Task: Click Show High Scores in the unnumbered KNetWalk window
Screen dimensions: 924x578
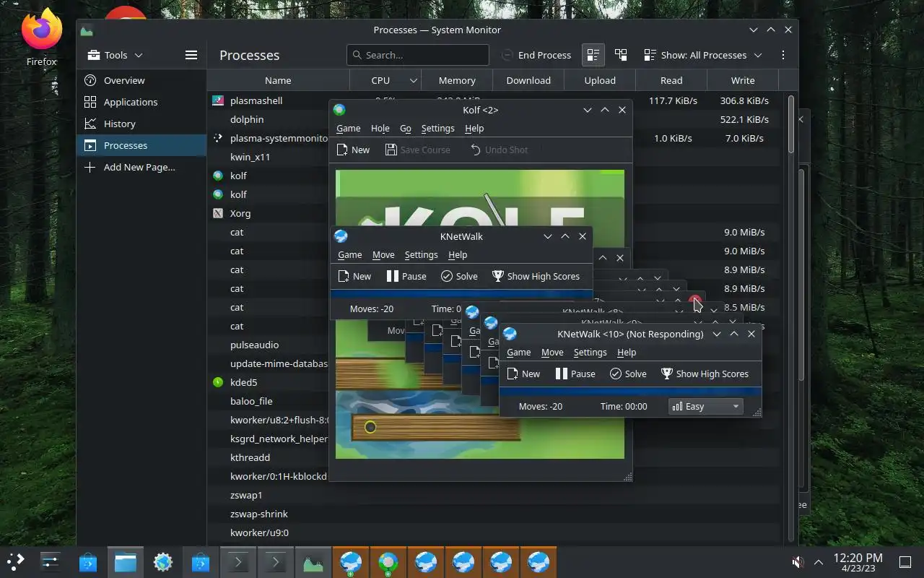Action: coord(536,276)
